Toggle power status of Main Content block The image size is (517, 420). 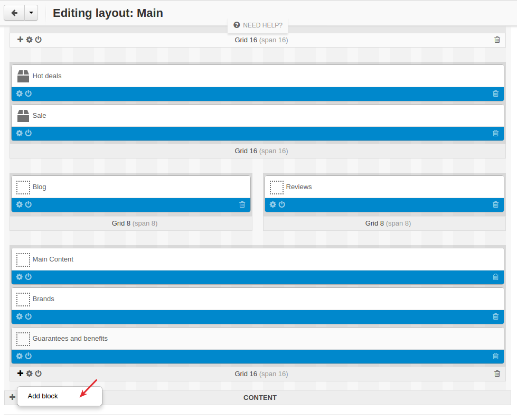pos(29,277)
